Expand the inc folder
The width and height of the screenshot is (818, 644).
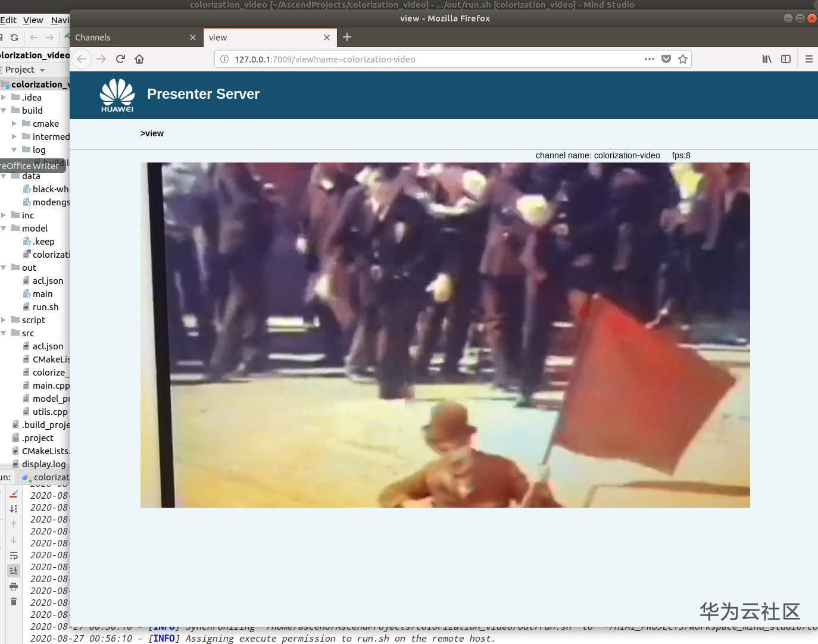[x=4, y=215]
